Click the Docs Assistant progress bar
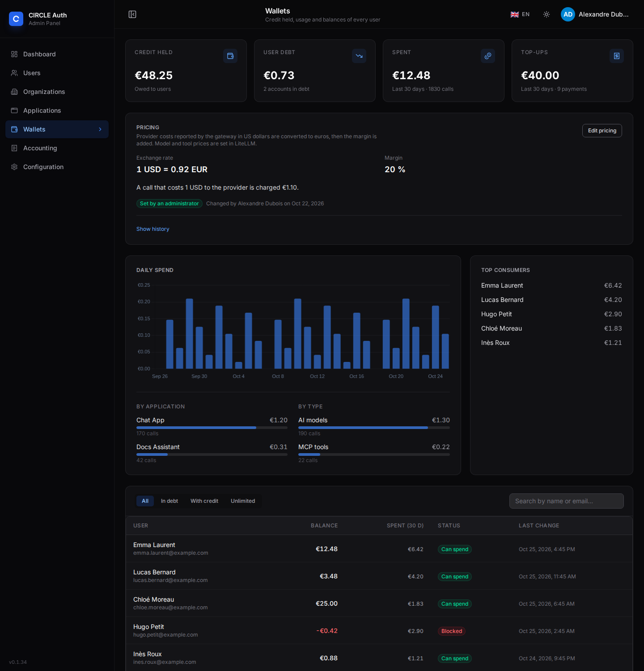 click(212, 454)
